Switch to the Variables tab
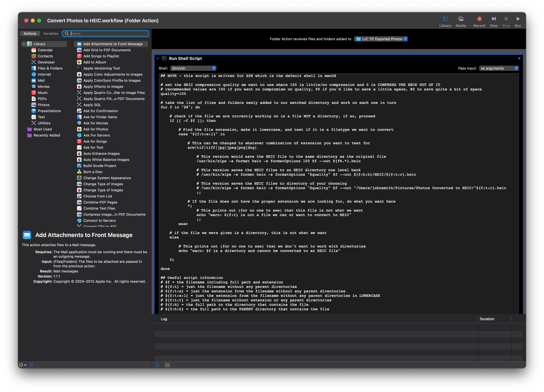 coord(51,33)
